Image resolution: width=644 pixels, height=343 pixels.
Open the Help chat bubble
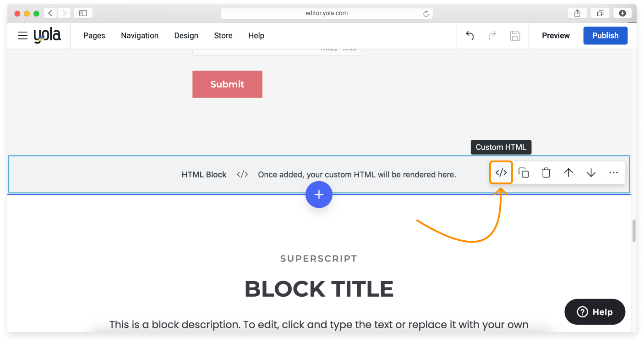[x=595, y=312]
